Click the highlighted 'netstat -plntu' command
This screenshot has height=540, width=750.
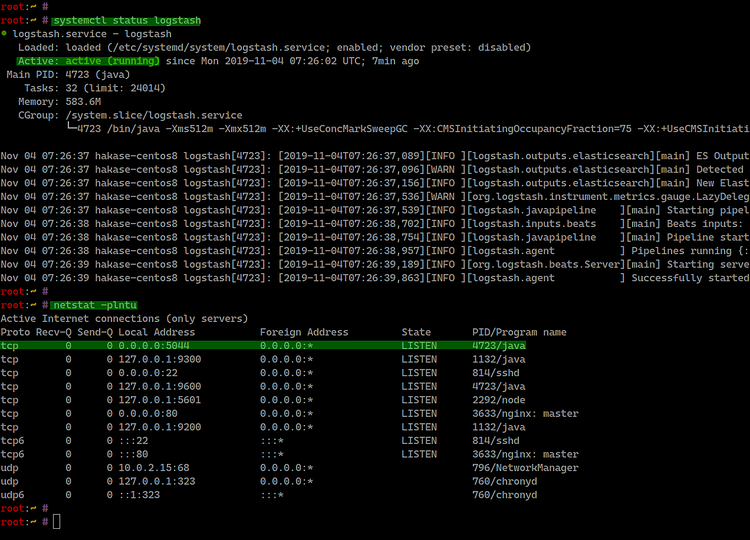pos(95,305)
